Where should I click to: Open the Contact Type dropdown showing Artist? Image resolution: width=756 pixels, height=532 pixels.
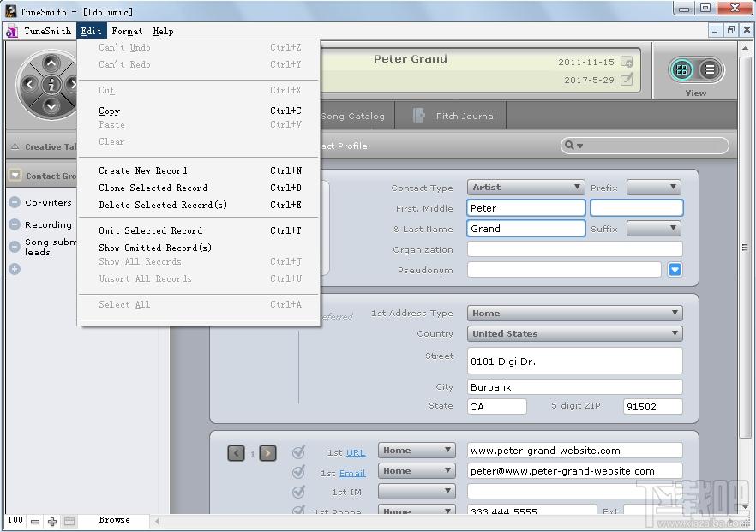(x=526, y=187)
